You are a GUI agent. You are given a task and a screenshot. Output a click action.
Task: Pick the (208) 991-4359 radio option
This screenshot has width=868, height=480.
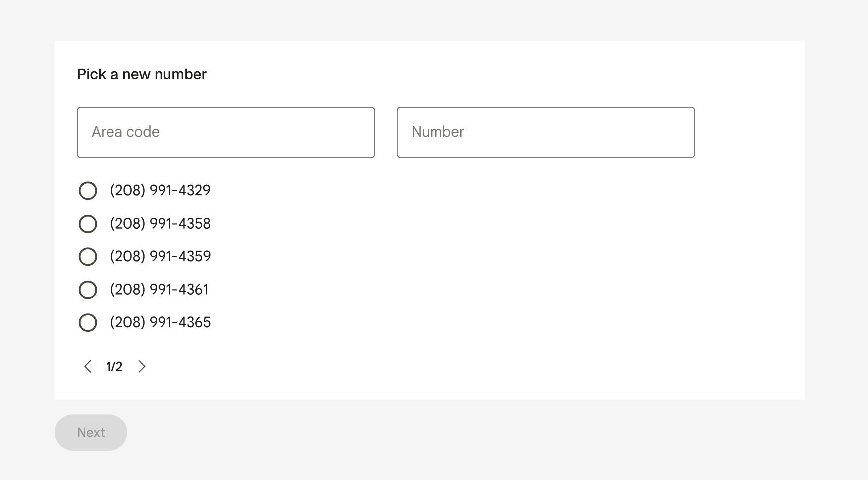pyautogui.click(x=88, y=257)
